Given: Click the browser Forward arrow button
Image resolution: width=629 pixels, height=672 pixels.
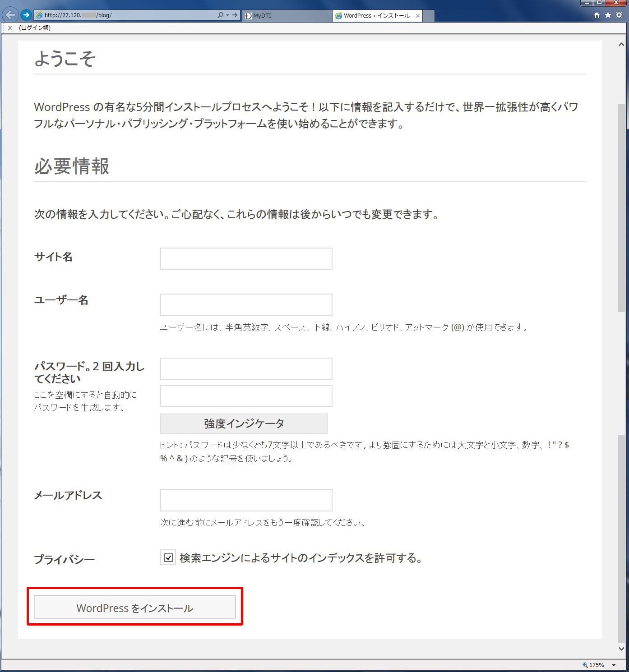Looking at the screenshot, I should click(x=26, y=15).
